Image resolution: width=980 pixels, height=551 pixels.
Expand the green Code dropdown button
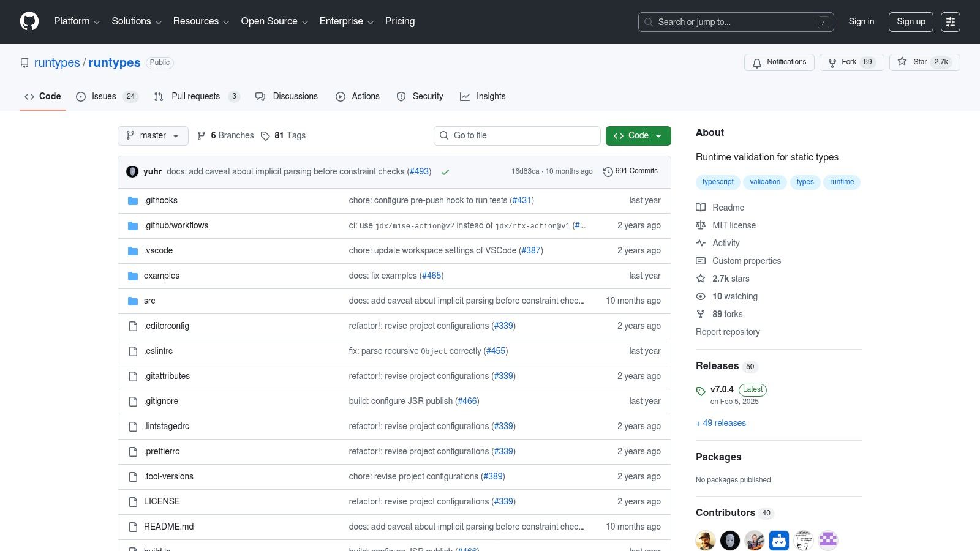click(638, 136)
